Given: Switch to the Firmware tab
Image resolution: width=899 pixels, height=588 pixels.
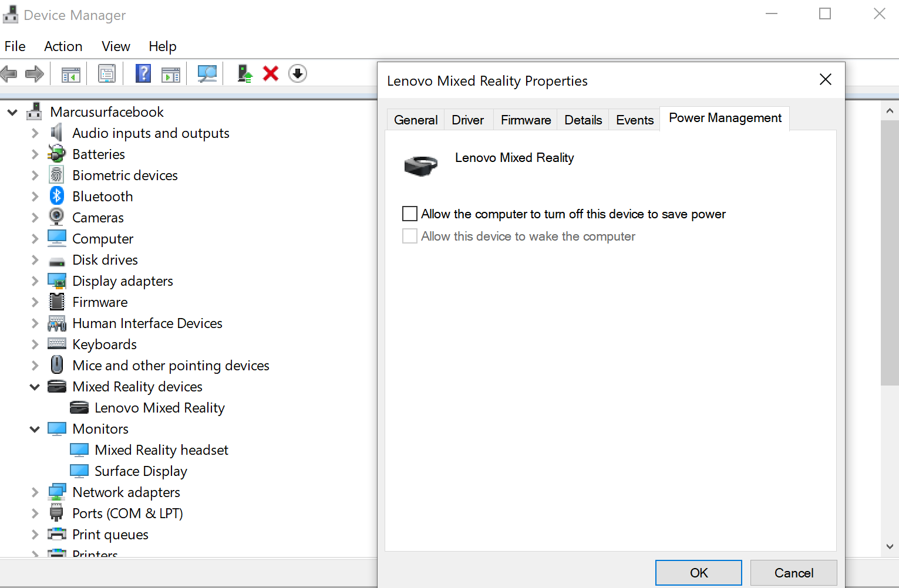Looking at the screenshot, I should [x=526, y=120].
